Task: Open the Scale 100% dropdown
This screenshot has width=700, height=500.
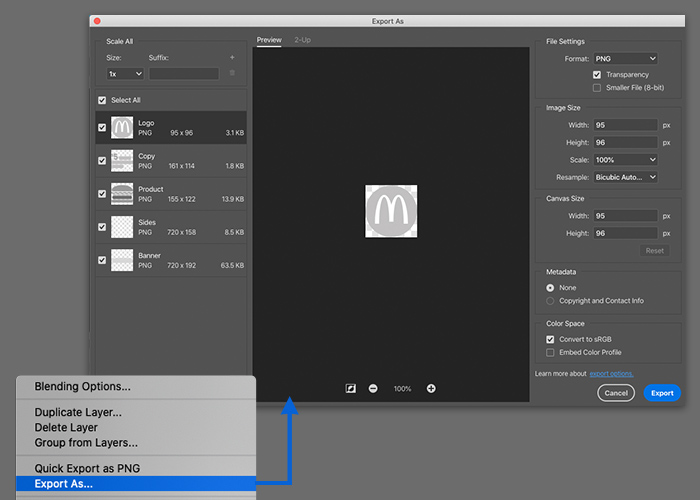Action: [x=625, y=160]
